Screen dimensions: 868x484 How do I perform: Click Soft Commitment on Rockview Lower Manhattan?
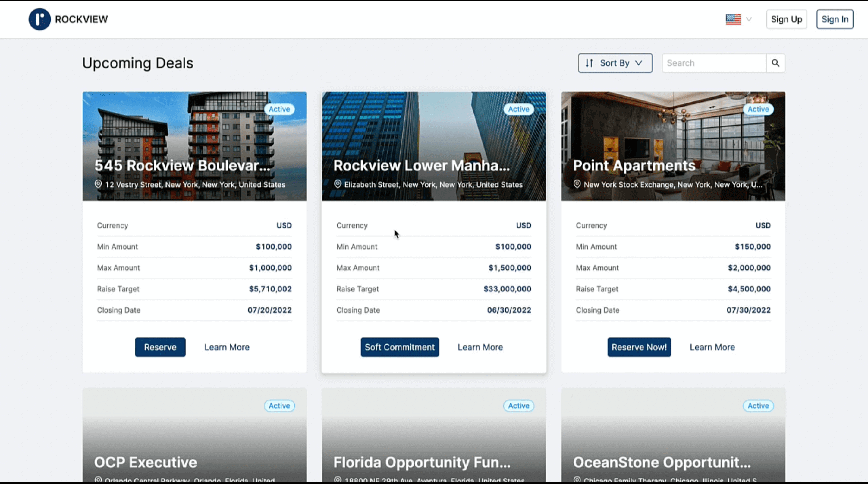click(x=400, y=347)
